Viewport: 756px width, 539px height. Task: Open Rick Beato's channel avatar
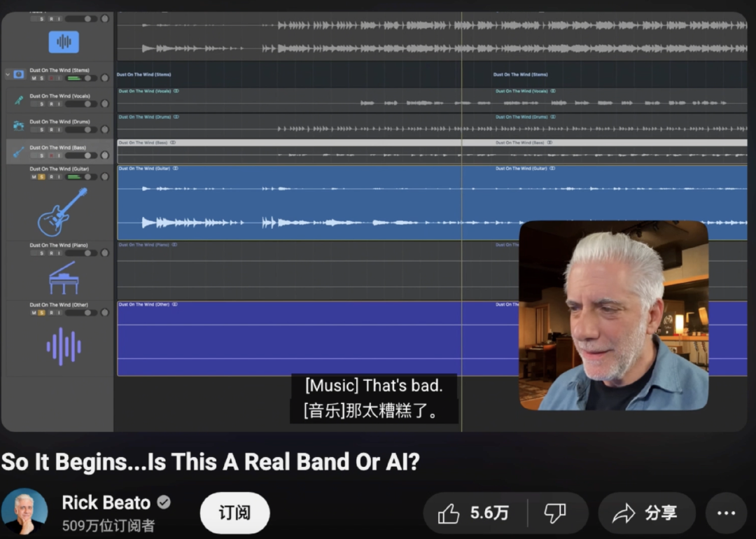coord(24,512)
